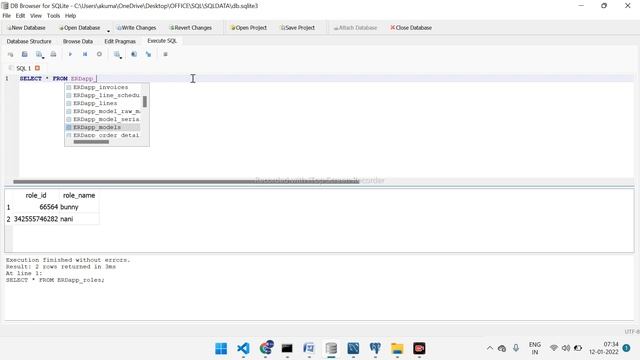The width and height of the screenshot is (640, 360).
Task: Stop execution icon
Action: click(x=99, y=54)
